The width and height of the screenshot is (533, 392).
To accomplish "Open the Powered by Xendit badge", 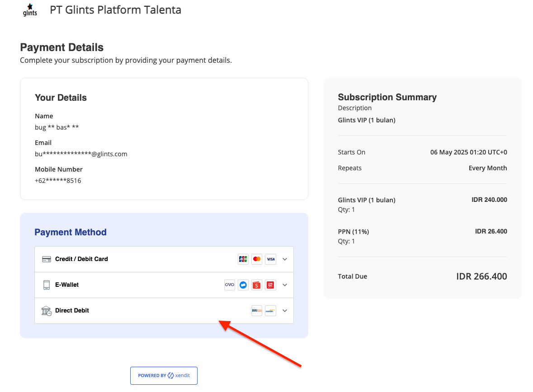I will 164,376.
